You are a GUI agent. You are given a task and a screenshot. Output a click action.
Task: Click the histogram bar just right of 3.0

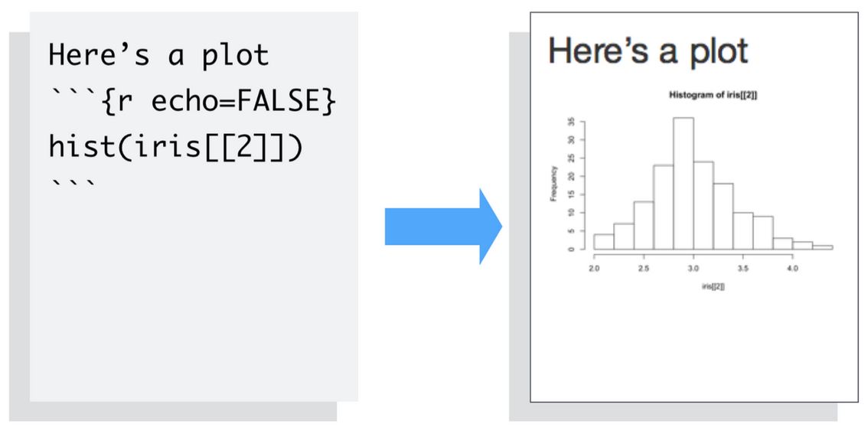703,205
